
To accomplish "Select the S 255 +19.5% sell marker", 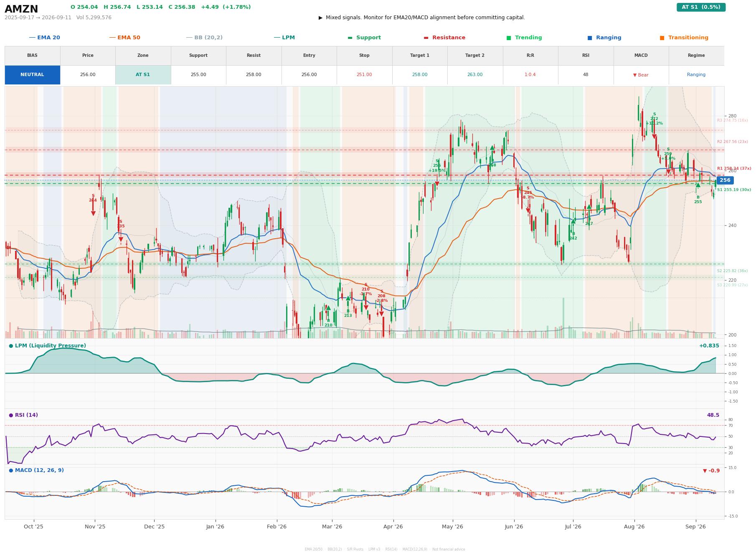I will pos(437,184).
